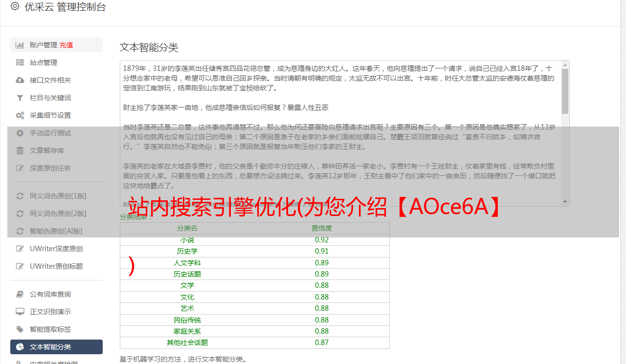This screenshot has width=626, height=364.
Task: Click the pie chart icon for 文本智能分类
Action: click(20, 347)
